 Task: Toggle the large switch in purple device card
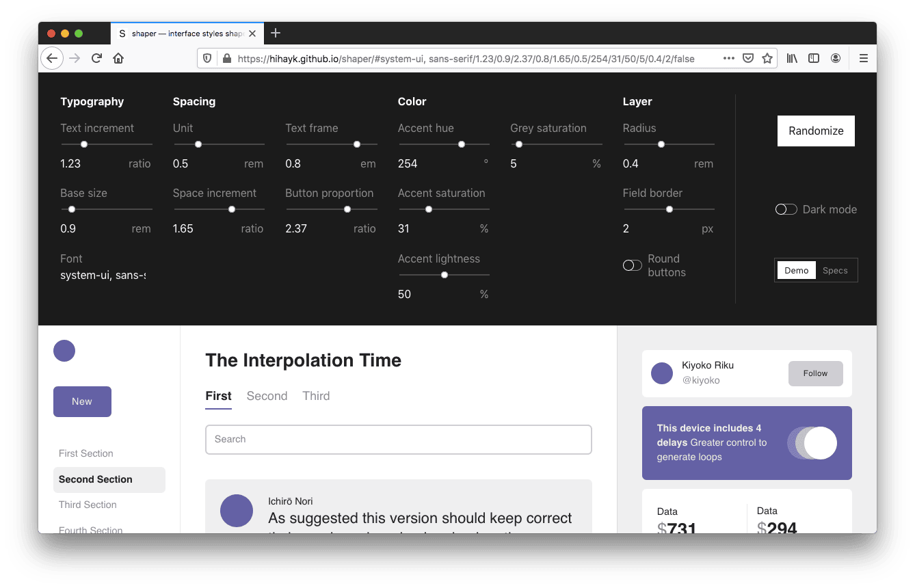[812, 442]
